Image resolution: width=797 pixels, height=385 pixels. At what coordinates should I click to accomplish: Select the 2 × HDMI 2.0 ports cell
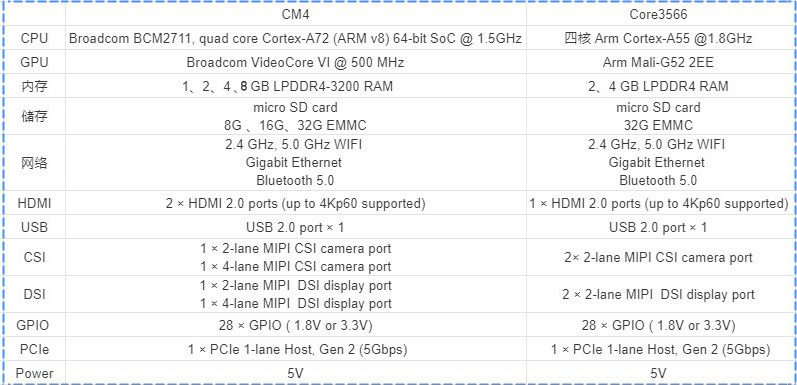tap(295, 203)
